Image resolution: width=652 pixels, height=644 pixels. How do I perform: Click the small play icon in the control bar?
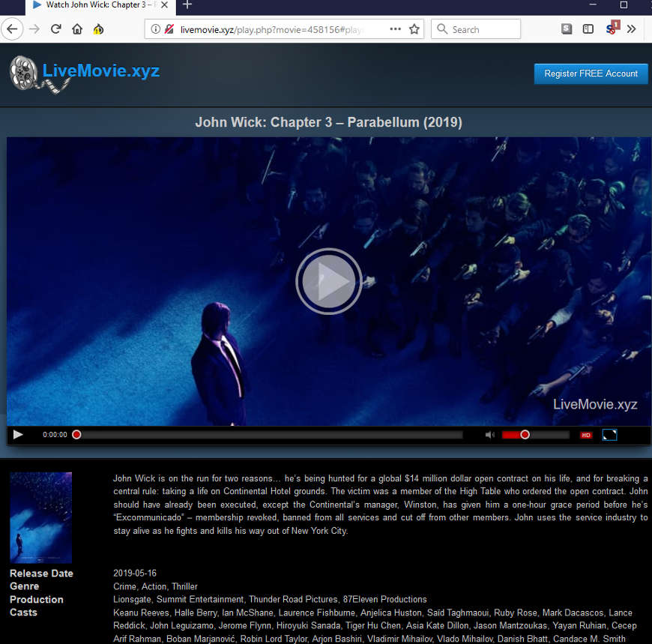[x=18, y=434]
